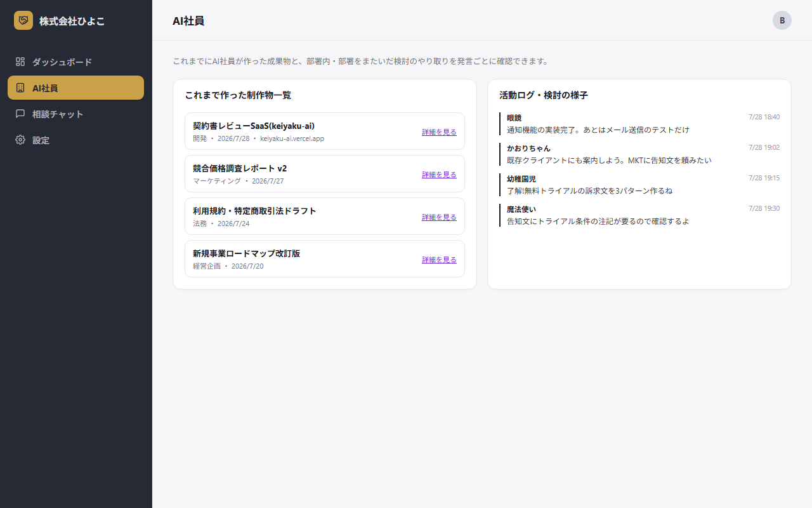Click the 7/28 19:02 timestamp

coord(764,147)
